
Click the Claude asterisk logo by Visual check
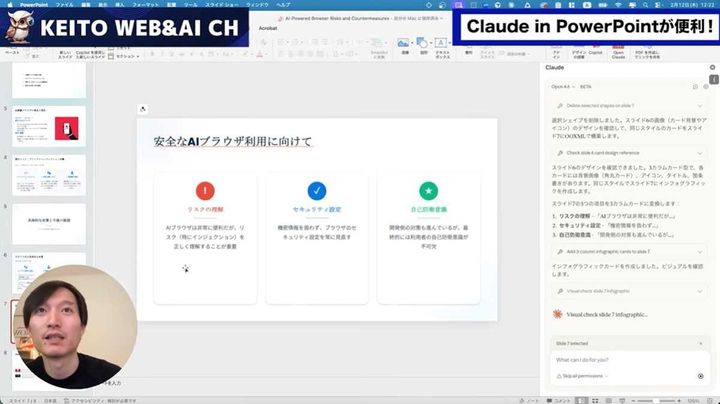[557, 314]
